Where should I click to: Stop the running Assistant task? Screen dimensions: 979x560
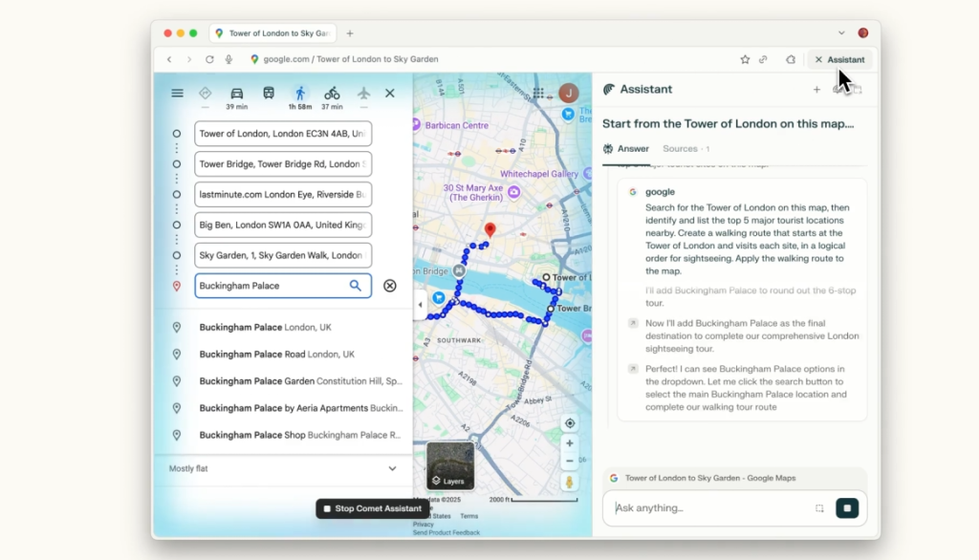[x=847, y=508]
